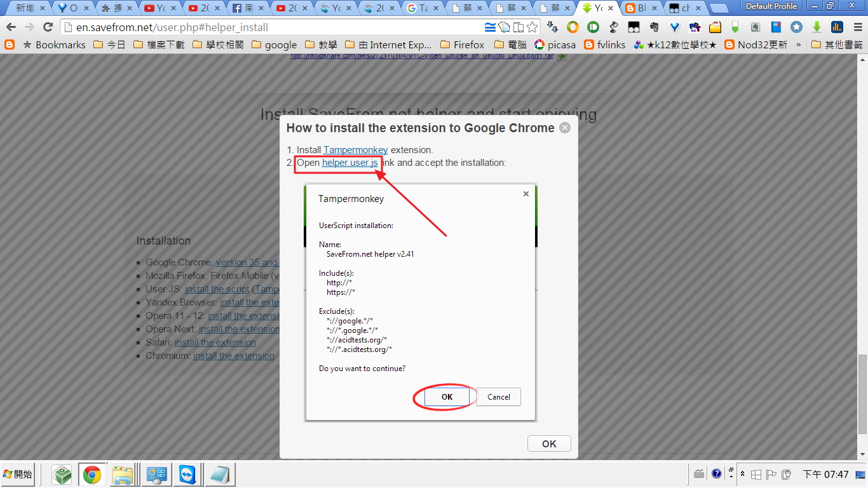Click Chromium install the extension link
Image resolution: width=868 pixels, height=488 pixels.
click(234, 356)
